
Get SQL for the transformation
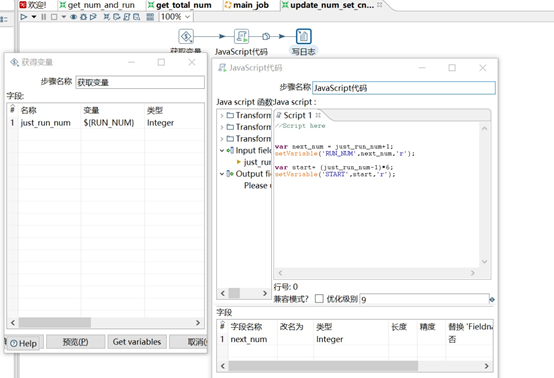pyautogui.click(x=126, y=17)
